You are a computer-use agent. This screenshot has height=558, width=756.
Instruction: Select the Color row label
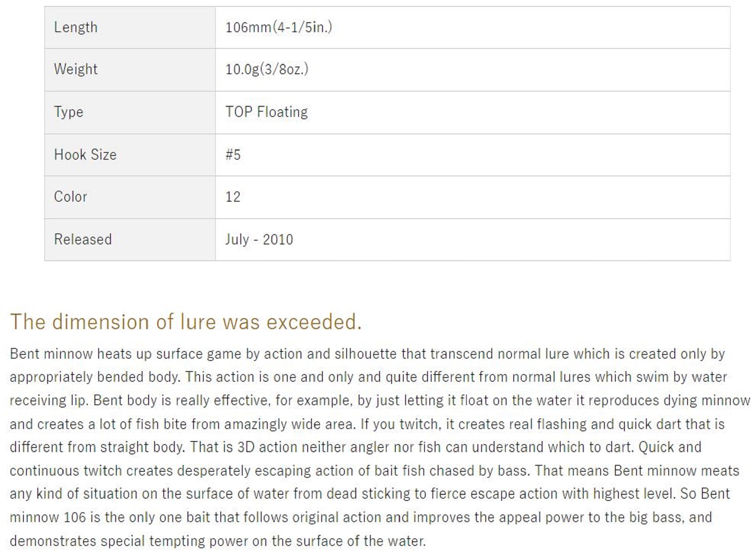click(70, 197)
